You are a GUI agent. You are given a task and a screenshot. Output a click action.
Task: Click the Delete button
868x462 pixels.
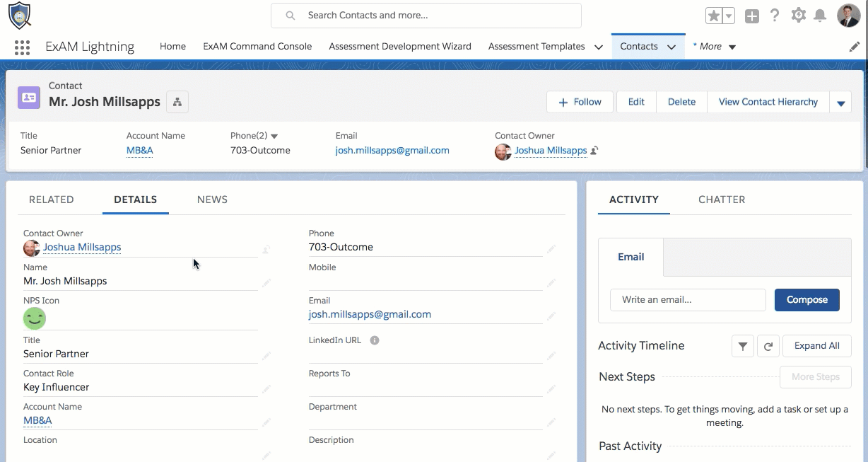click(682, 102)
